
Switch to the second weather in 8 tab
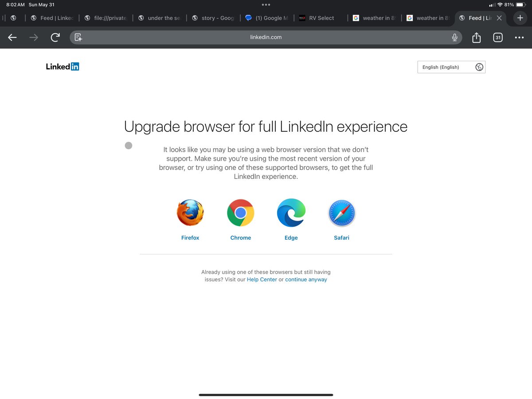(x=428, y=18)
